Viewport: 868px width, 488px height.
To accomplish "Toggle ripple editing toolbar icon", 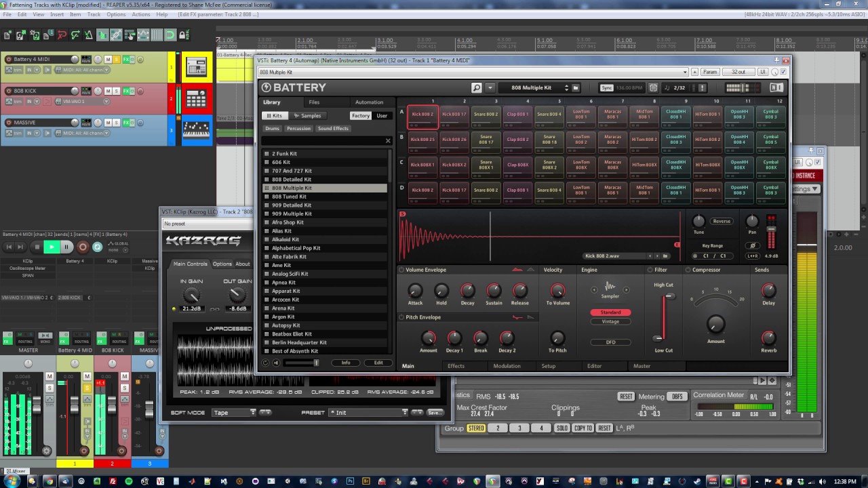I will tap(130, 35).
